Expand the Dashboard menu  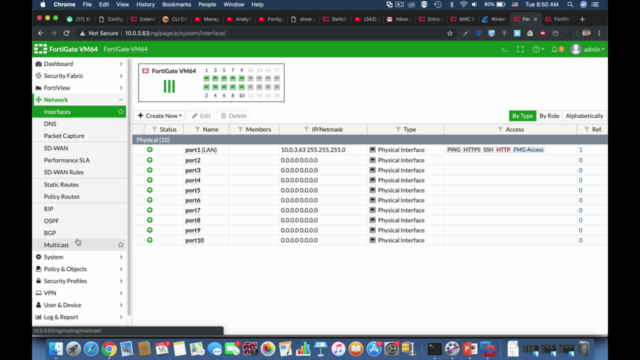pyautogui.click(x=79, y=64)
